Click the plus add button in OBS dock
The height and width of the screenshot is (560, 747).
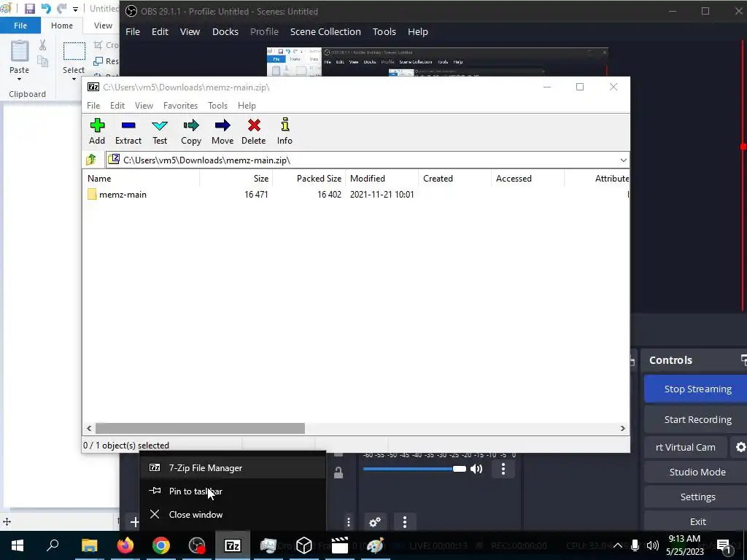[135, 522]
